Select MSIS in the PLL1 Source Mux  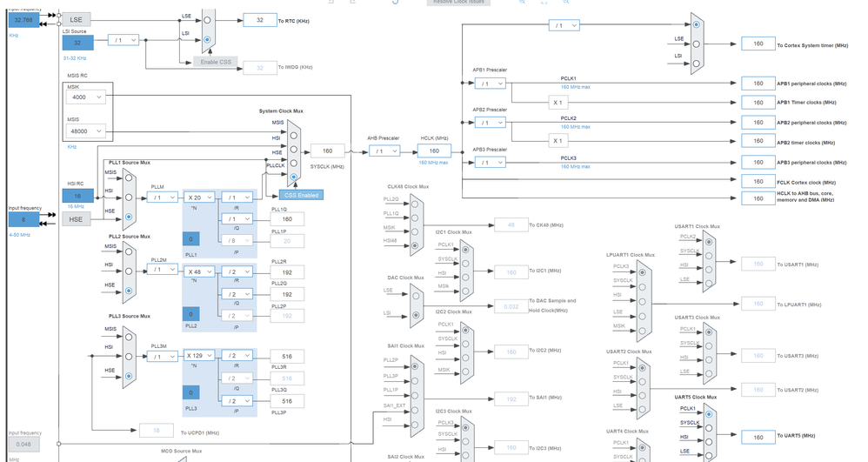coord(129,177)
